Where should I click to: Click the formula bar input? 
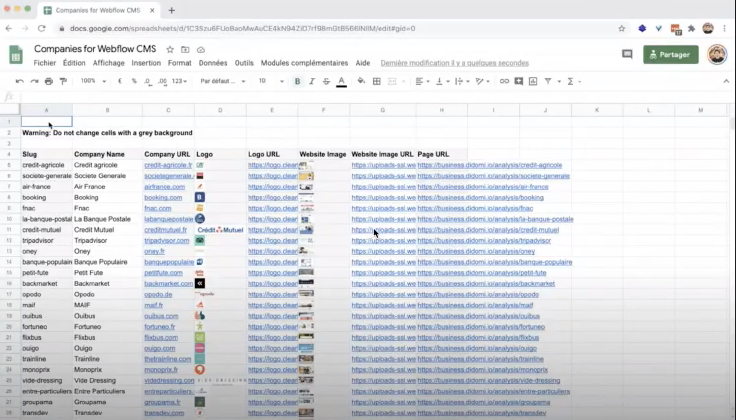point(376,97)
